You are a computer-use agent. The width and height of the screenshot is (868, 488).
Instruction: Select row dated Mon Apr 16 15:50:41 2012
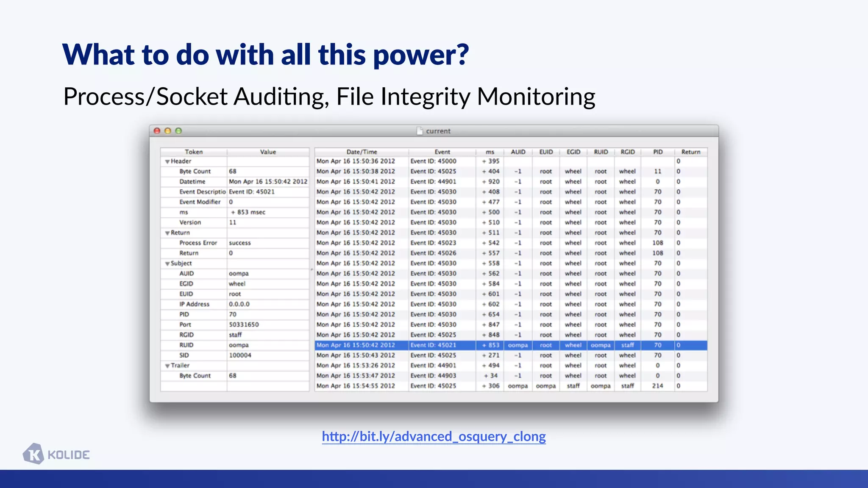511,182
